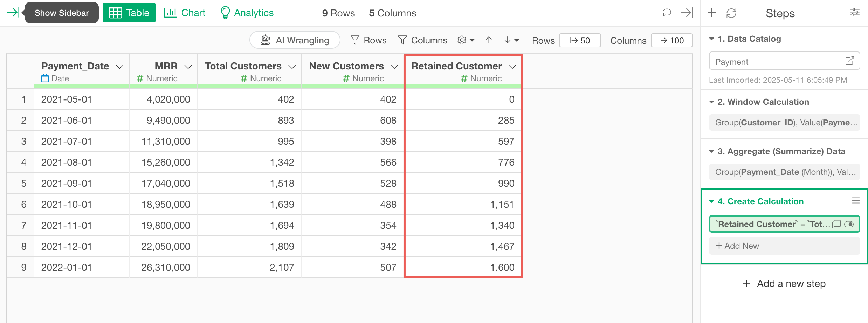Screen dimensions: 868x323
Task: Select MRR cell 19,800,000
Action: click(164, 225)
